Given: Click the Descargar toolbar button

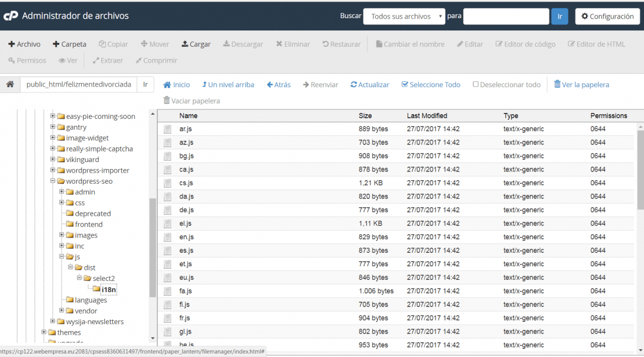Looking at the screenshot, I should pos(243,44).
